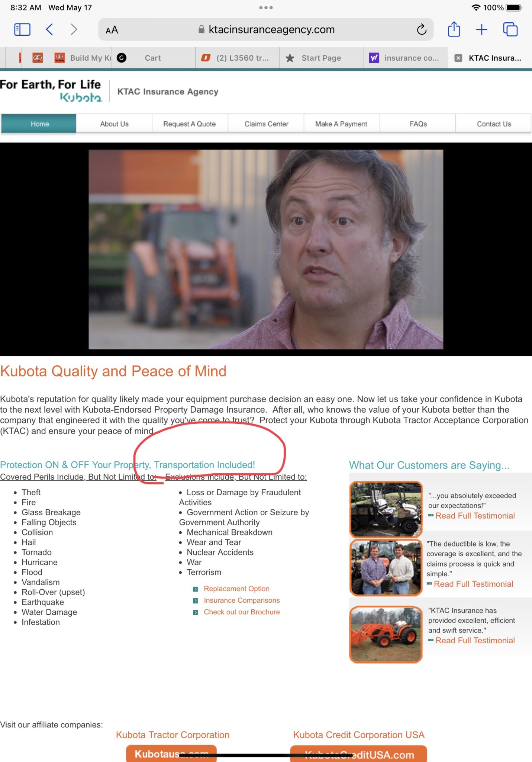This screenshot has height=762, width=532.
Task: Open the Claims Center menu item
Action: pyautogui.click(x=266, y=124)
